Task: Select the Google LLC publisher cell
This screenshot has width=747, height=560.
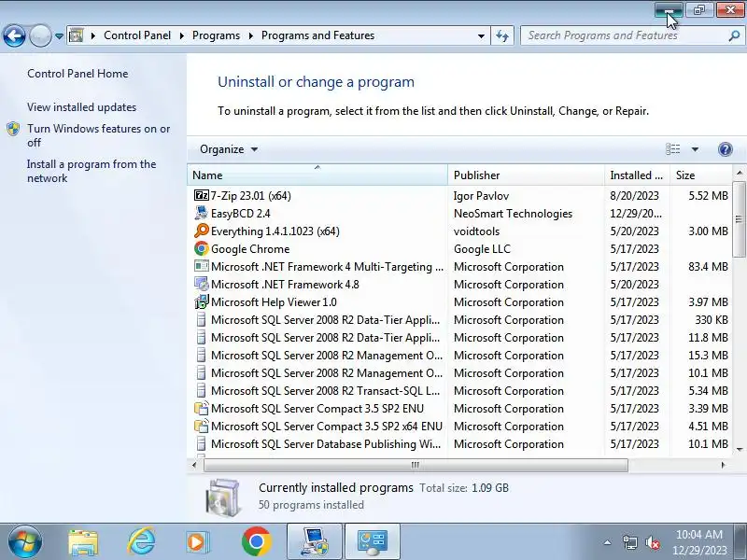Action: pos(482,248)
